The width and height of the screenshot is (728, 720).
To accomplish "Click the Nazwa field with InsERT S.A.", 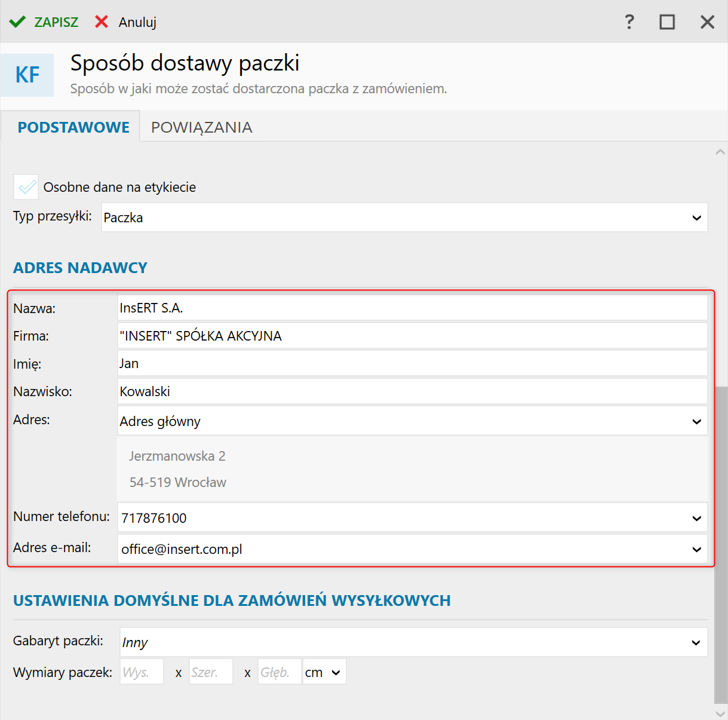I will 413,308.
